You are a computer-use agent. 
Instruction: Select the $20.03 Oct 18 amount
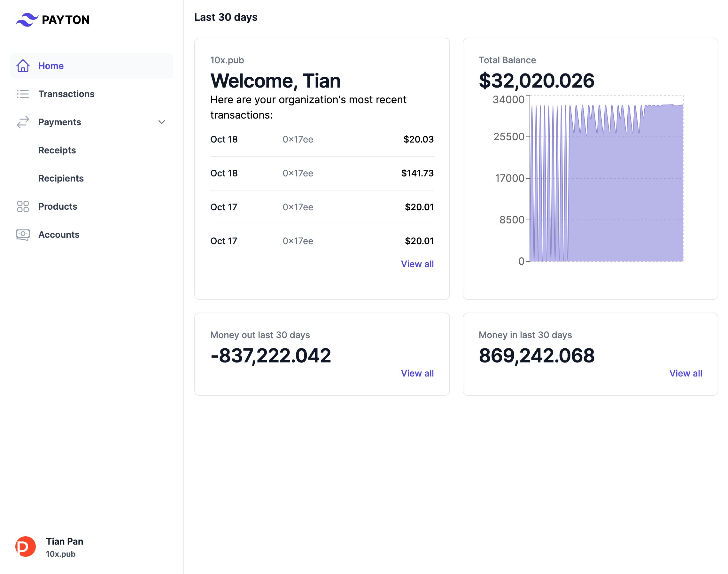point(419,139)
